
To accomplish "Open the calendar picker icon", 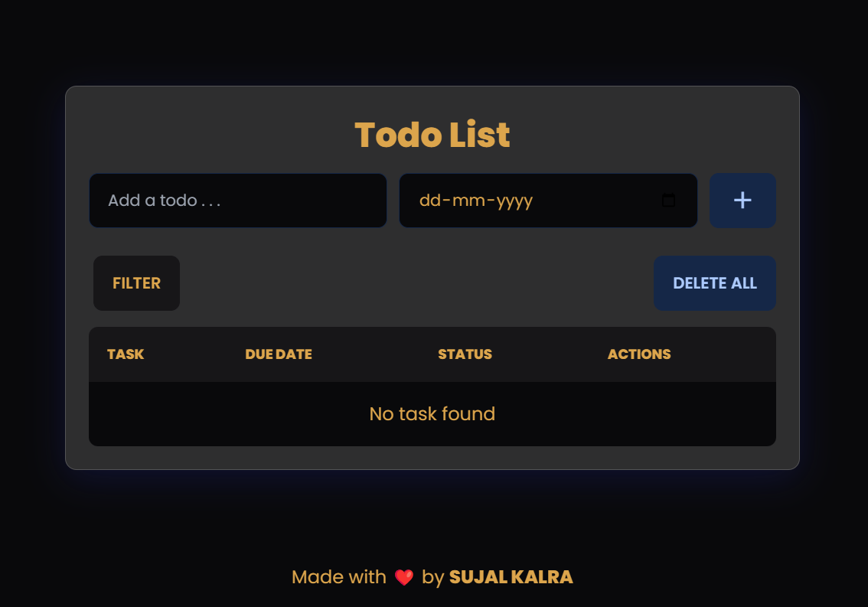I will [668, 201].
